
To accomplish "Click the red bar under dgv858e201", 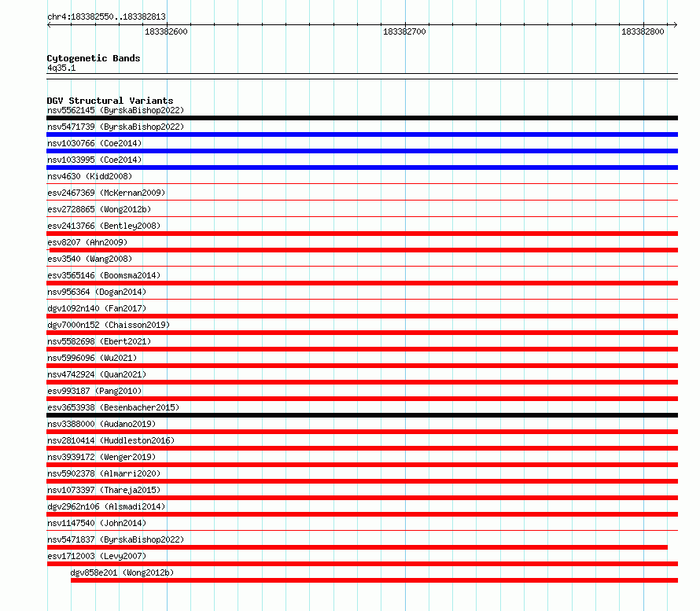I will [x=374, y=580].
